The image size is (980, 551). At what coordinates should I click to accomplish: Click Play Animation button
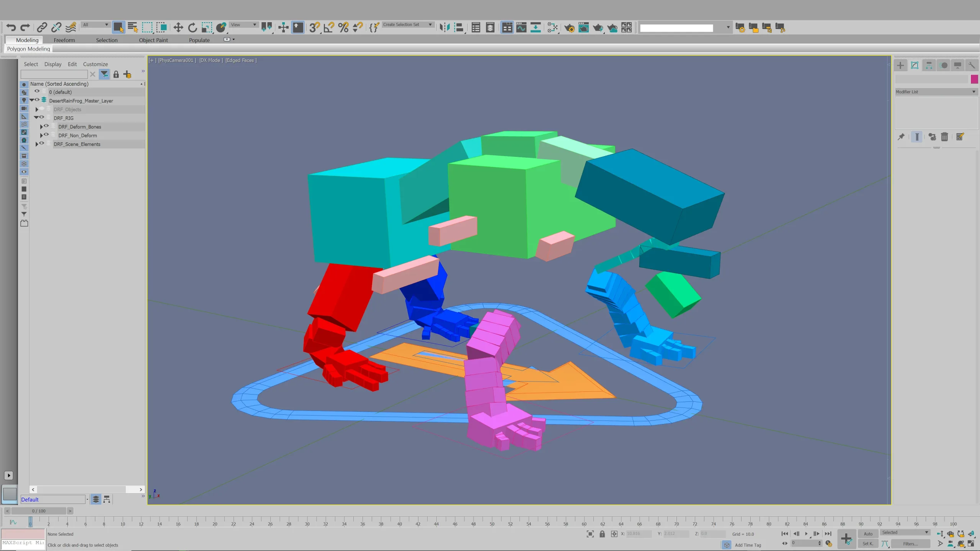tap(806, 534)
